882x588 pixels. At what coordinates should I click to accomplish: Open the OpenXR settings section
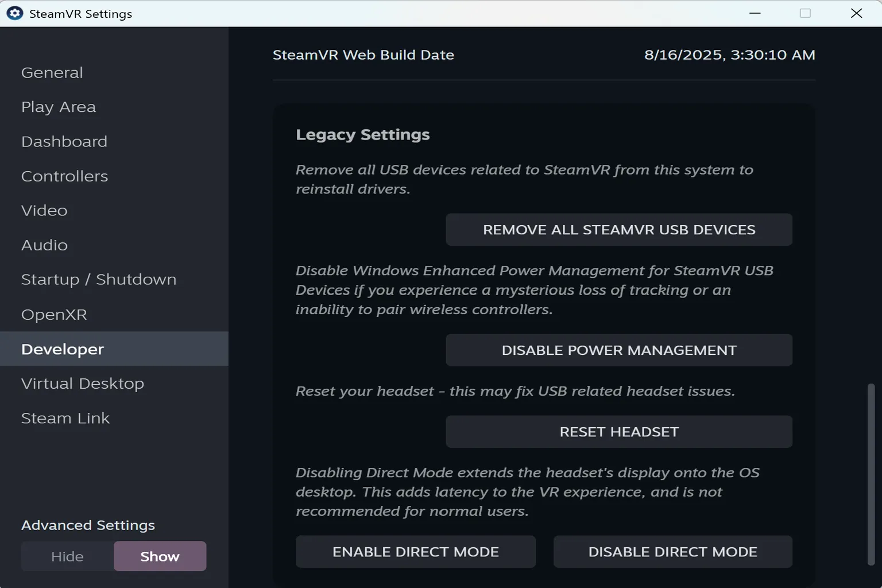point(54,315)
